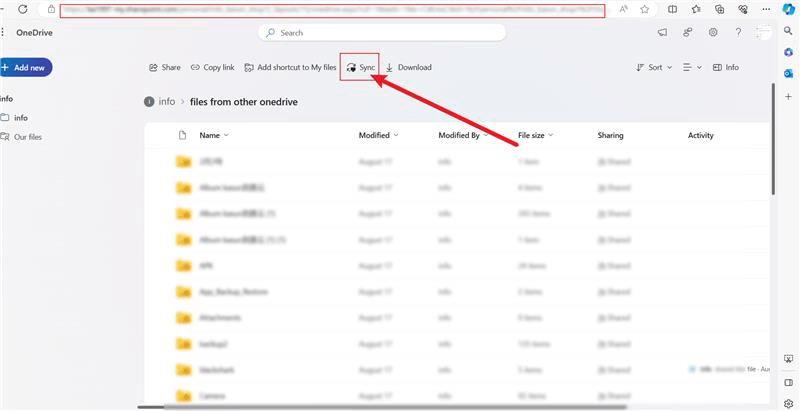
Task: Open Edge split screen icon
Action: tap(672, 9)
